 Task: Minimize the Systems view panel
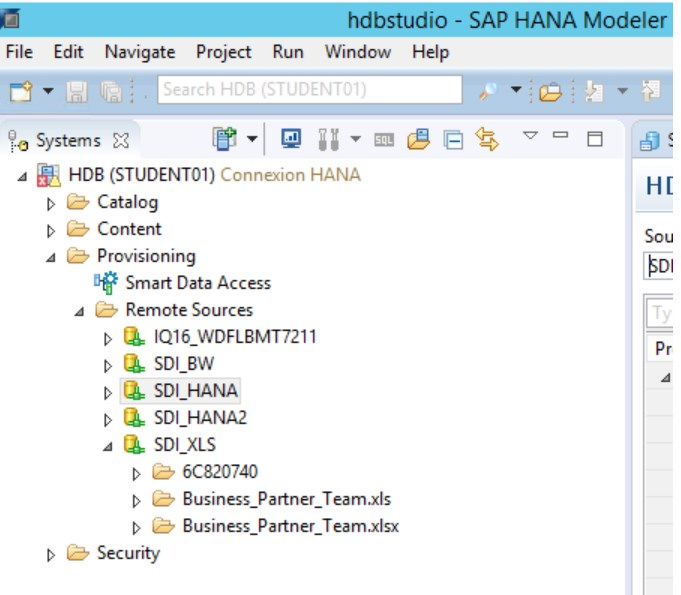click(560, 135)
